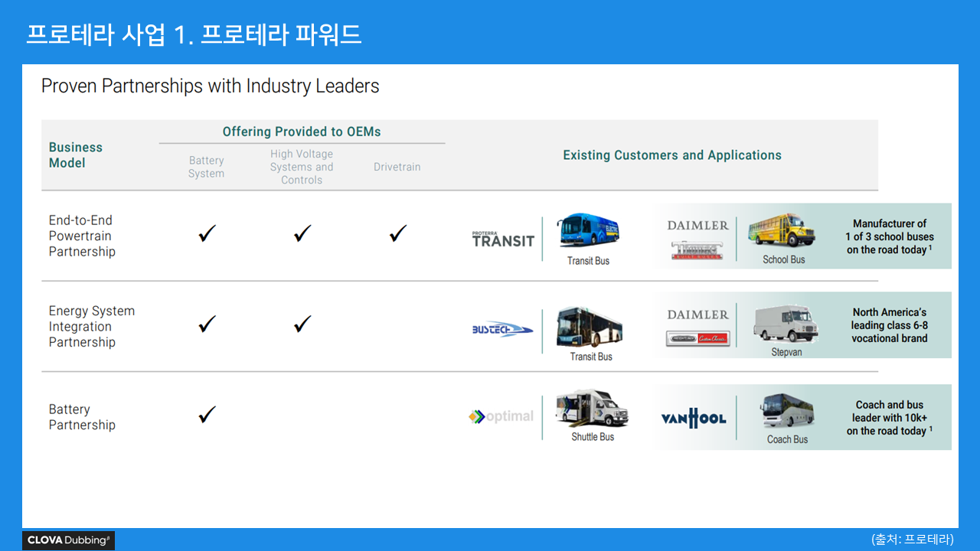Click End-to-End Drivetrain checkmark
The height and width of the screenshot is (551, 980).
(x=397, y=233)
